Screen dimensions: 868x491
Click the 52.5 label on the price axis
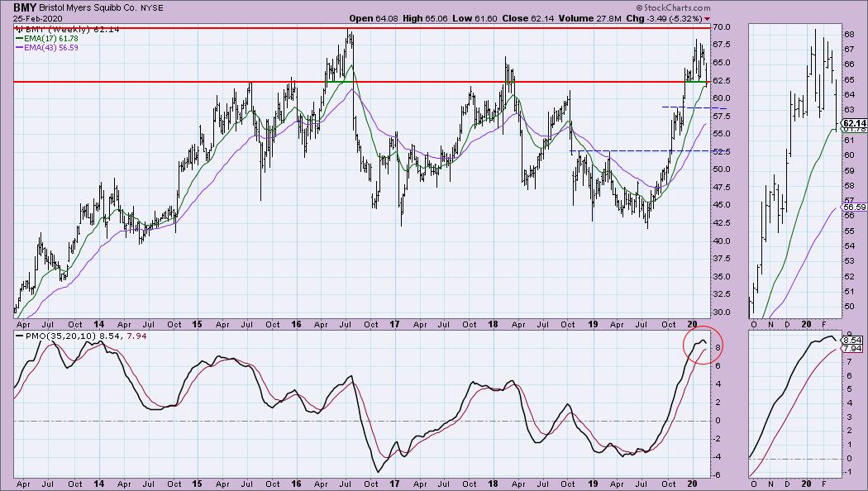(723, 151)
